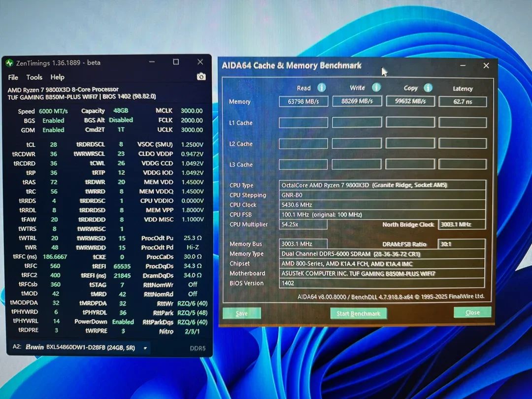532x399 pixels.
Task: Click the empty L2 Cache Write field
Action: [x=357, y=143]
